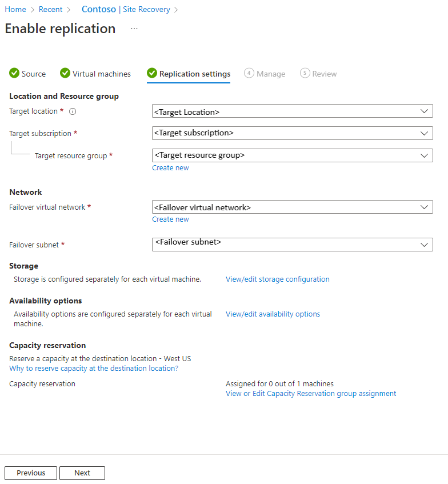
Task: Edit the Capacity Reservation group assignment
Action: 311,393
